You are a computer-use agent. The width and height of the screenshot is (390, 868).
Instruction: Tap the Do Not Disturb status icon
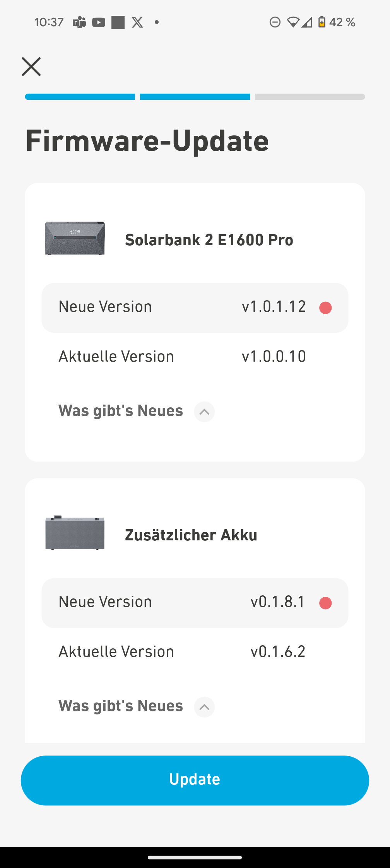click(275, 22)
